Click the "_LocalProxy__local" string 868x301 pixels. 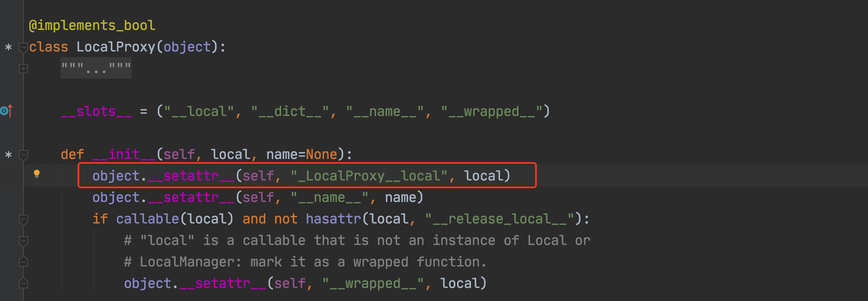coord(369,176)
